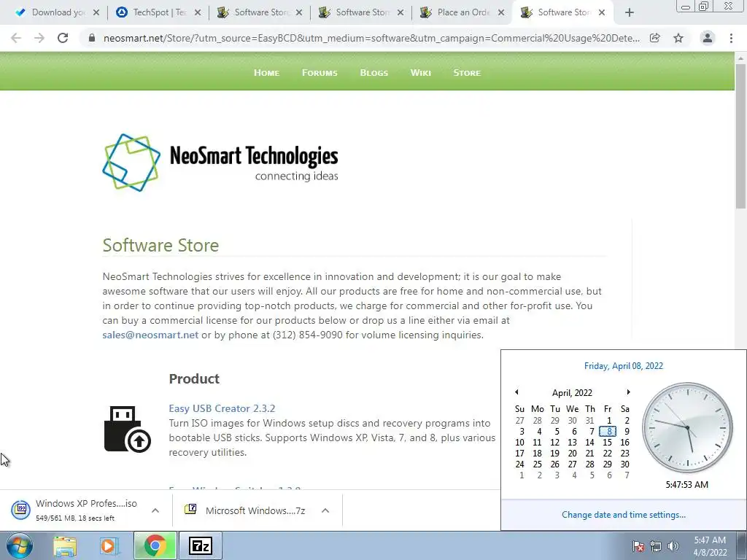The width and height of the screenshot is (747, 560).
Task: Open the Blogs menu item
Action: click(374, 73)
